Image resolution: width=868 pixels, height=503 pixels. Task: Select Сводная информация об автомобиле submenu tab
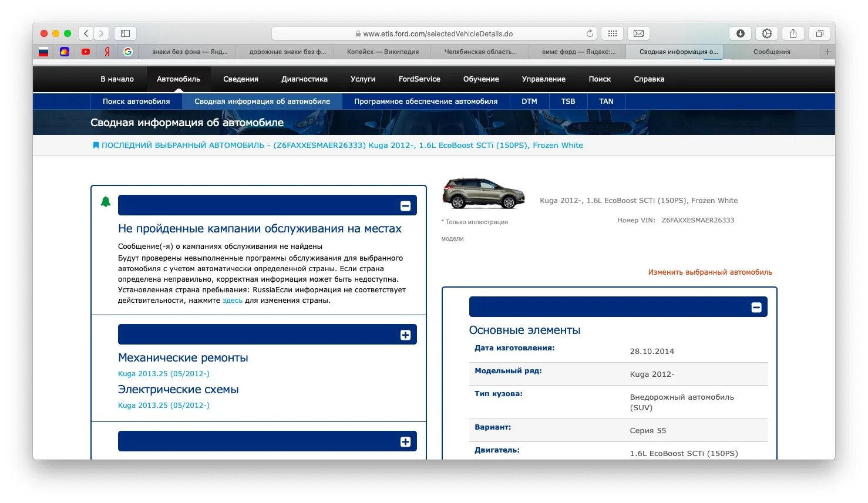262,102
